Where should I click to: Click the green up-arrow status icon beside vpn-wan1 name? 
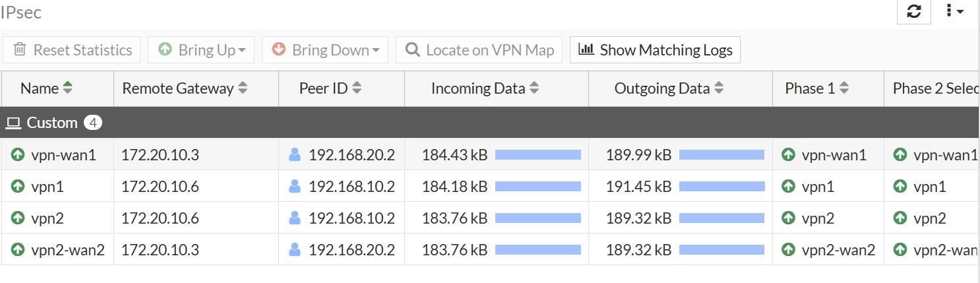(x=18, y=155)
